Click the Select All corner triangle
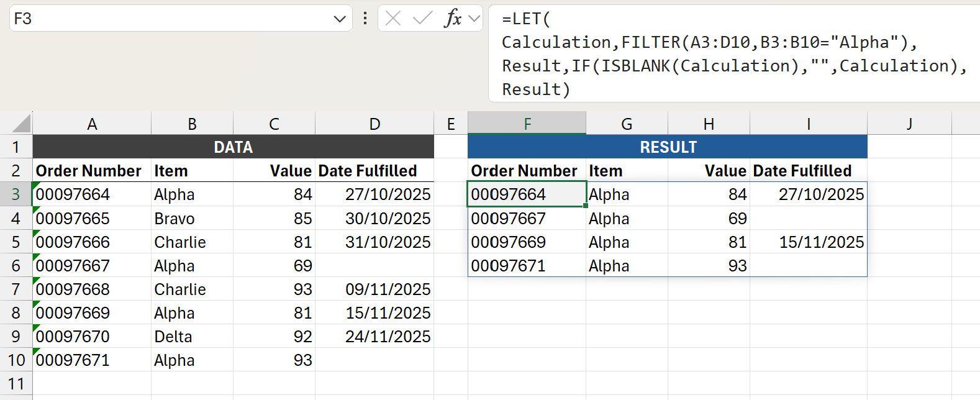 point(21,124)
